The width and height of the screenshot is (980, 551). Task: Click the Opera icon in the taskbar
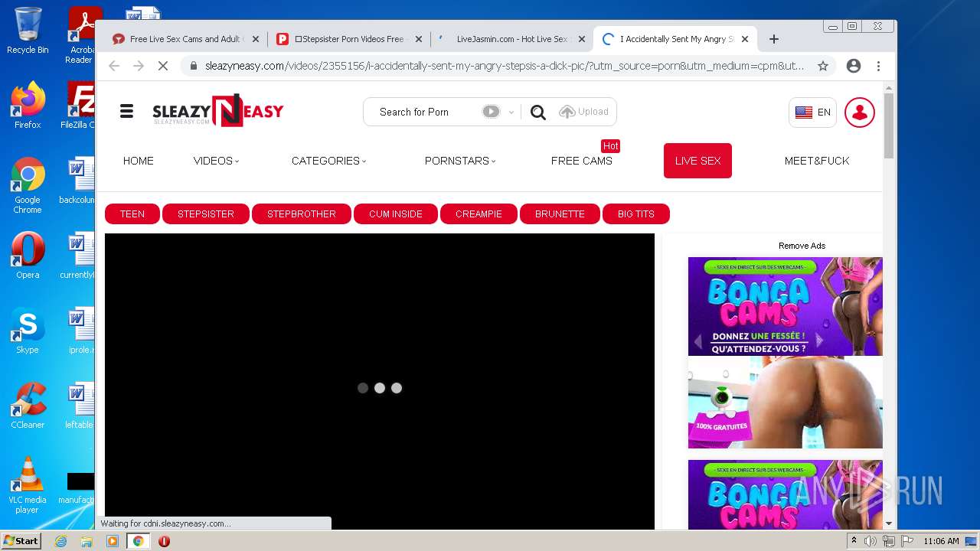164,541
